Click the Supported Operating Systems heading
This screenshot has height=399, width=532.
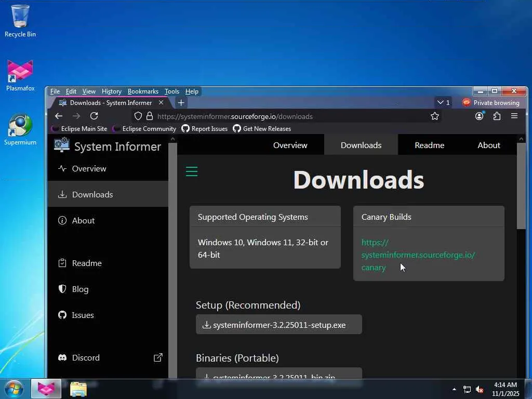coord(253,217)
